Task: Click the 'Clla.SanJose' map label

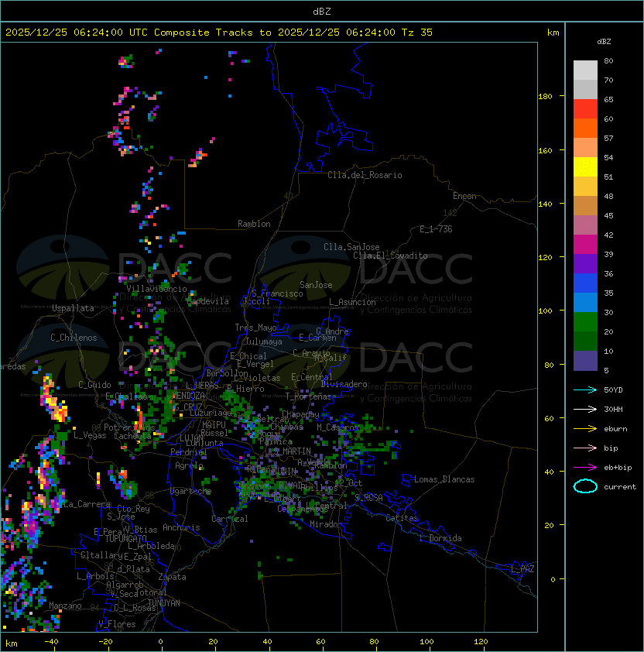Action: click(351, 247)
